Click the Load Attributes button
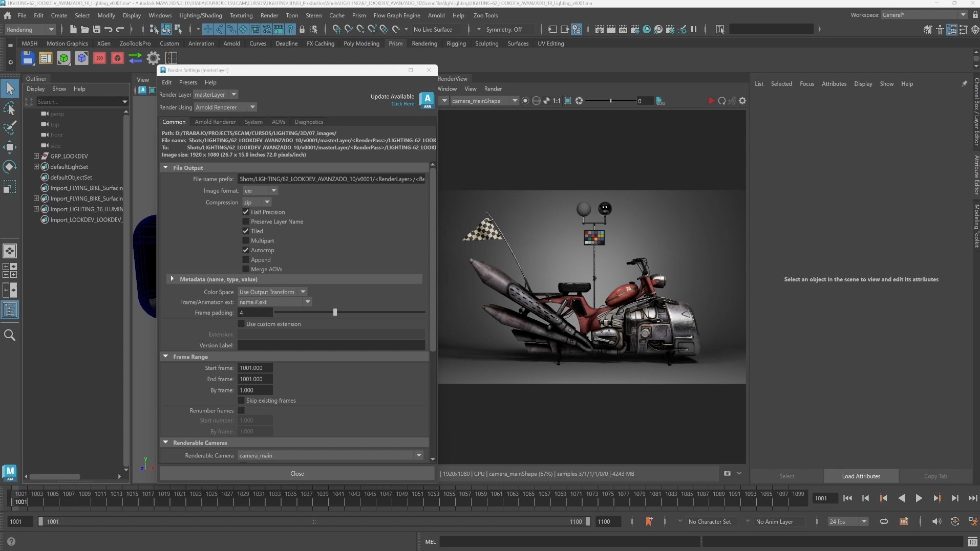Screen dimensions: 980x551 tap(861, 476)
